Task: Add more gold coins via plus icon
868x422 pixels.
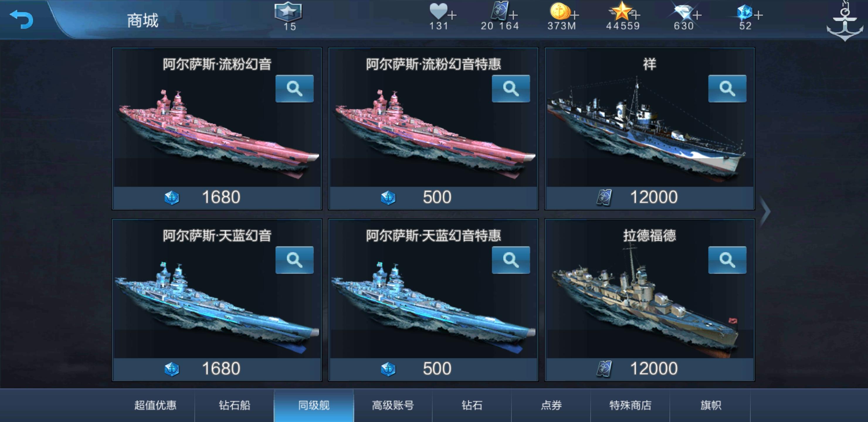Action: [x=575, y=15]
